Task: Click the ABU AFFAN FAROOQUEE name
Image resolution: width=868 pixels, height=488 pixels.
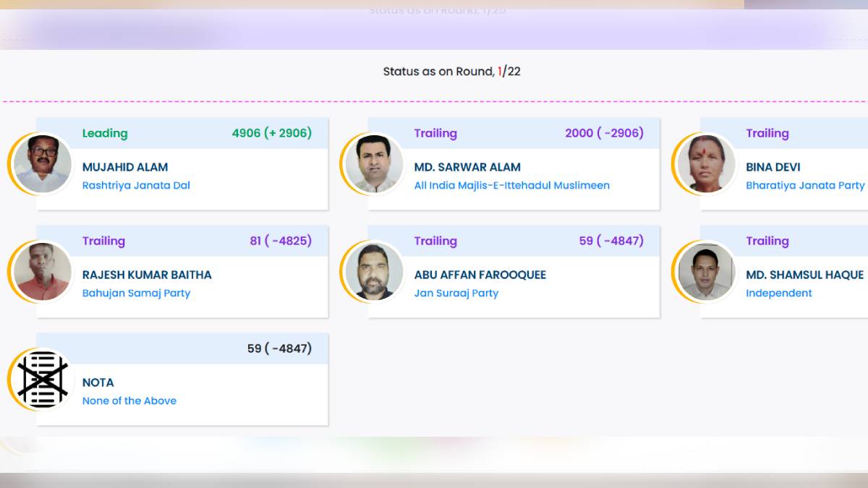Action: [480, 275]
